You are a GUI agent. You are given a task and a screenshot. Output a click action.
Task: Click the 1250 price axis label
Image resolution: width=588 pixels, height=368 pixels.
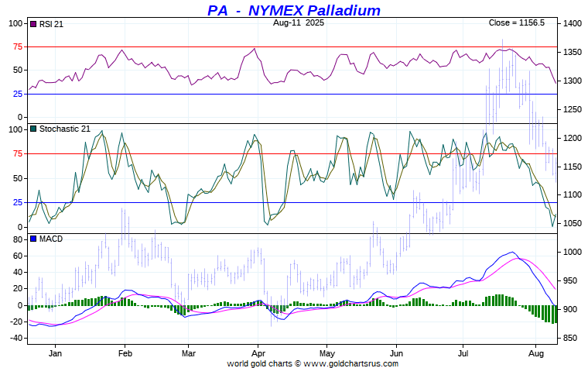[573, 109]
